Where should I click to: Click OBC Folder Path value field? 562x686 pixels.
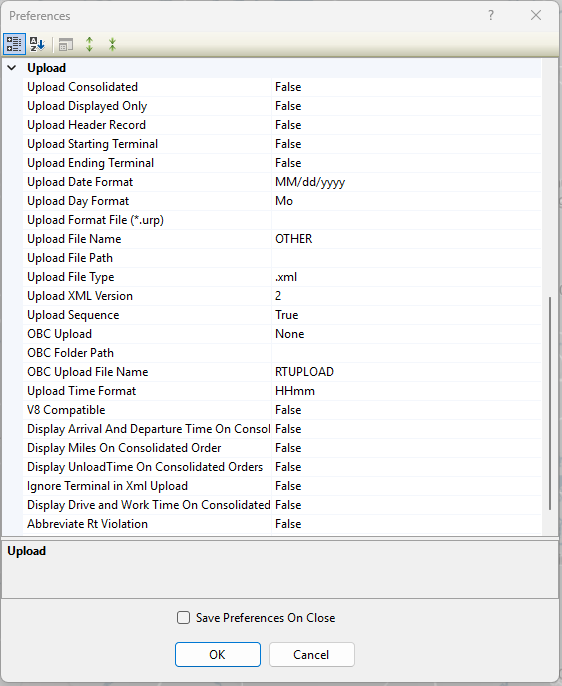coord(406,353)
